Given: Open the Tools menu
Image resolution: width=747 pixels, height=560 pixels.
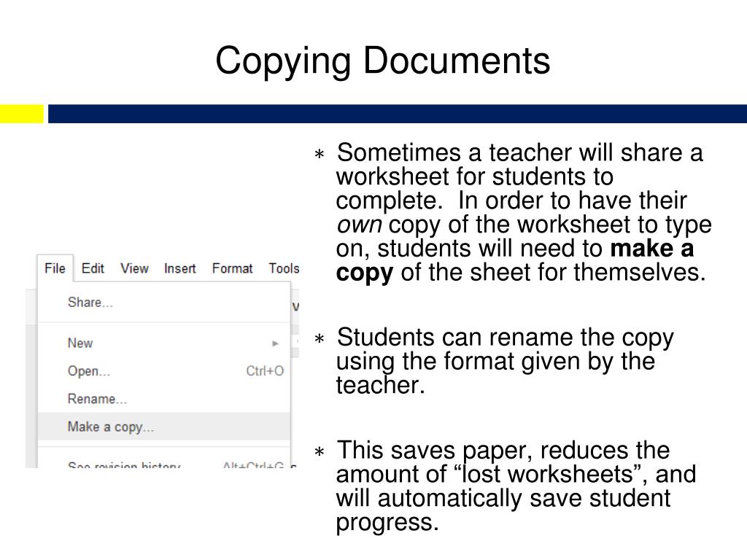Looking at the screenshot, I should coord(284,268).
